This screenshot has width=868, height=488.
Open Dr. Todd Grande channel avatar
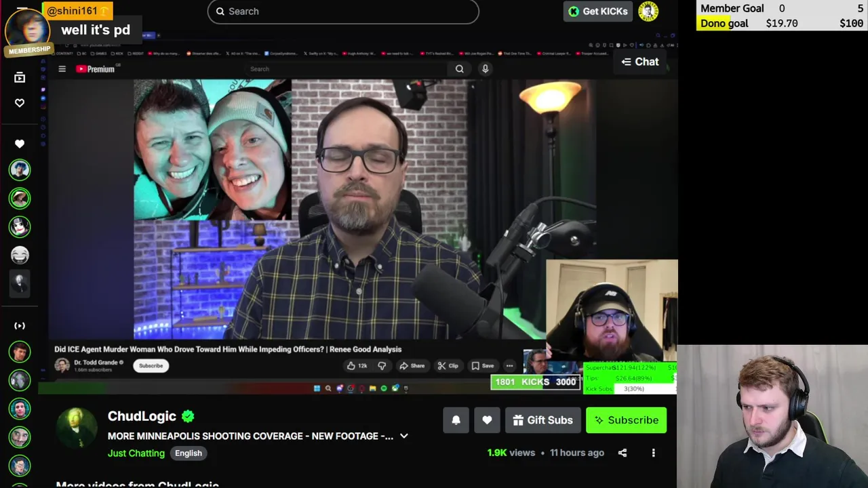tap(62, 365)
